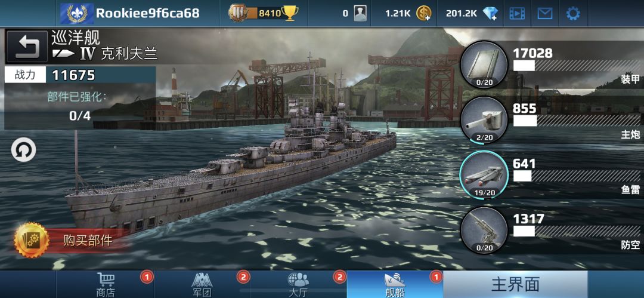
Task: Rotate ship view with circular arrow
Action: point(23,150)
